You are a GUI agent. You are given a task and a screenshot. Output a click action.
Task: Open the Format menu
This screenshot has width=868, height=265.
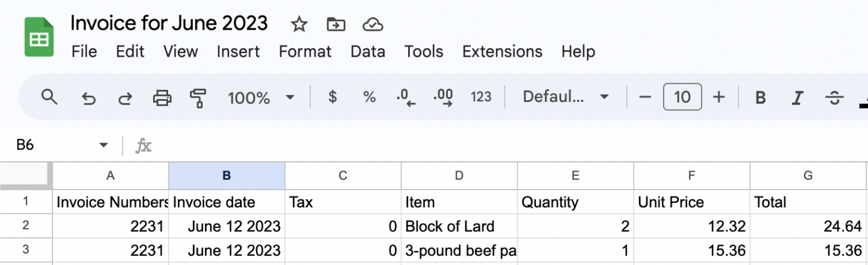click(305, 52)
